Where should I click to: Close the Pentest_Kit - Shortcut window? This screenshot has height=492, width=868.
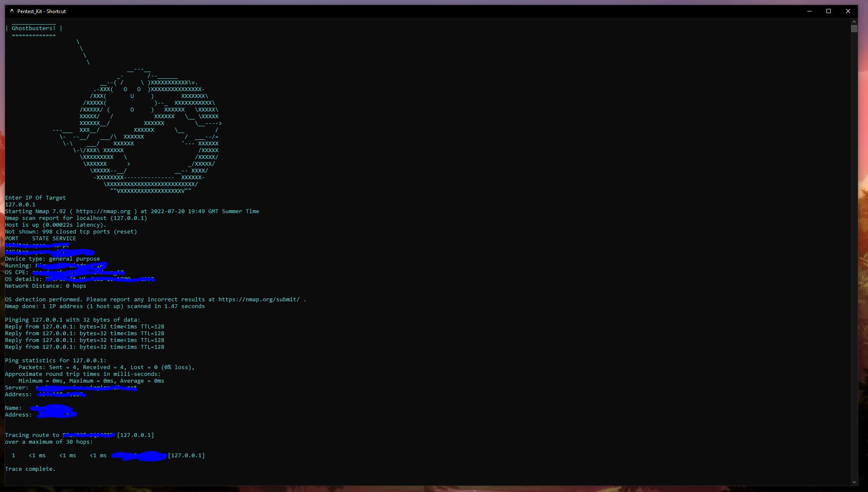click(x=847, y=11)
